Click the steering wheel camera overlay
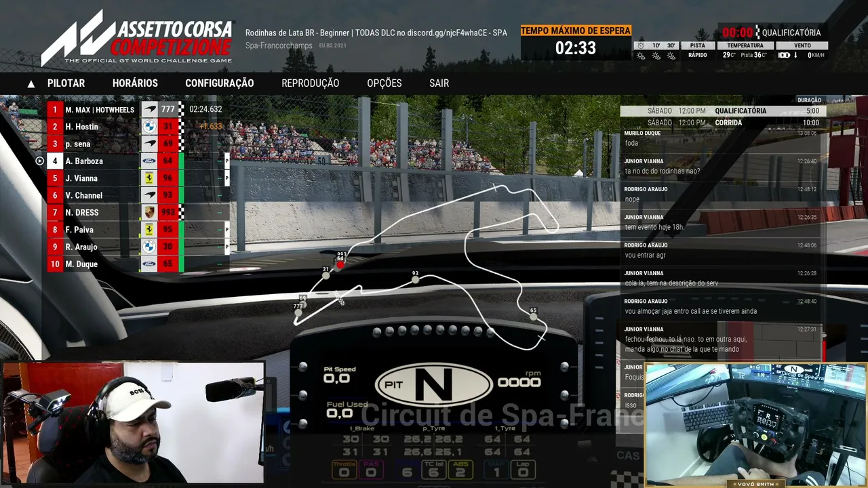This screenshot has width=868, height=488. [755, 424]
